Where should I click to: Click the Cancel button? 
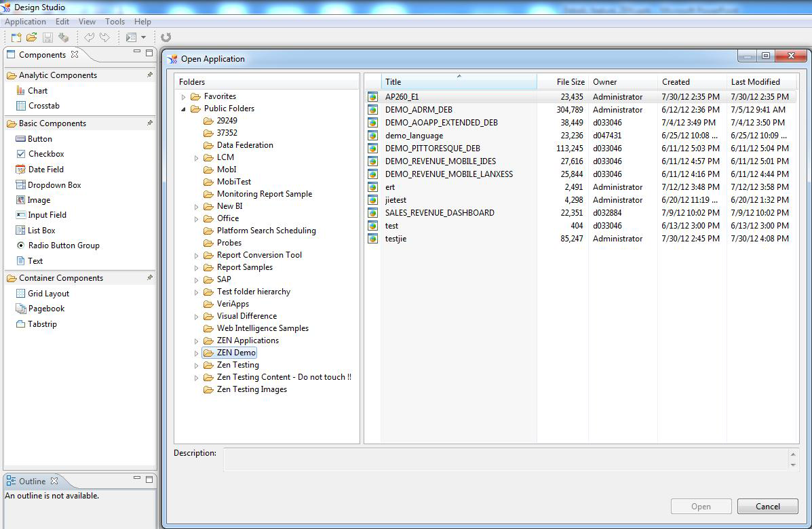pos(767,506)
